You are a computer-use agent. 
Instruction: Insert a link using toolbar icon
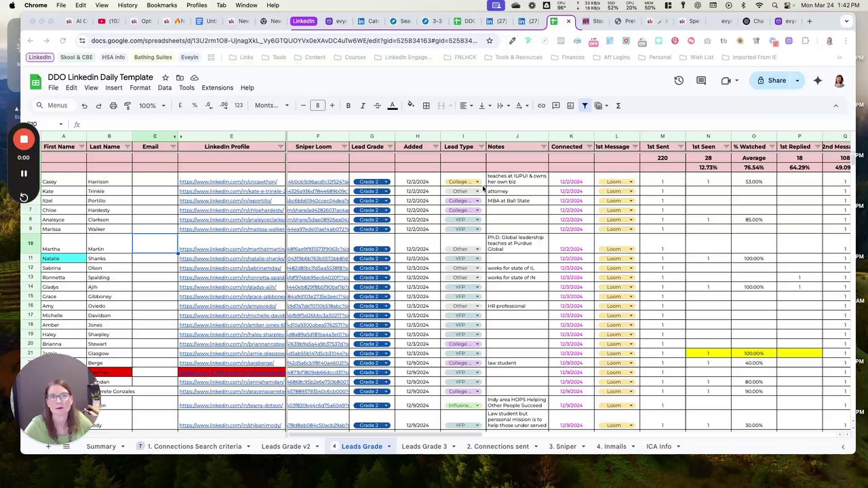541,106
